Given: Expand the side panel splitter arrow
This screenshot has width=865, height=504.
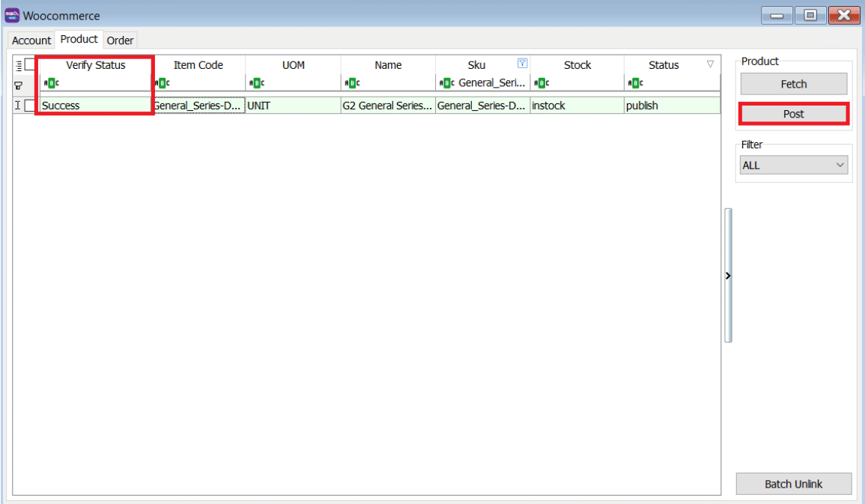Looking at the screenshot, I should pyautogui.click(x=727, y=276).
